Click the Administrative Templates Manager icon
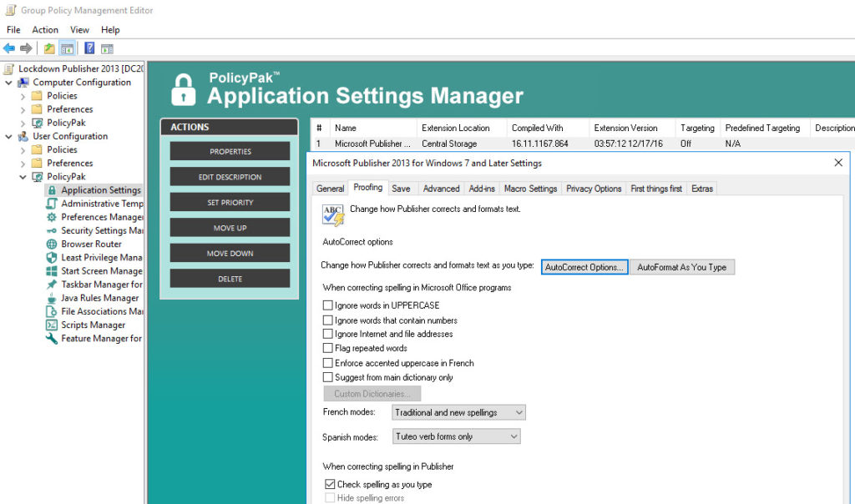Image resolution: width=855 pixels, height=504 pixels. (x=51, y=204)
